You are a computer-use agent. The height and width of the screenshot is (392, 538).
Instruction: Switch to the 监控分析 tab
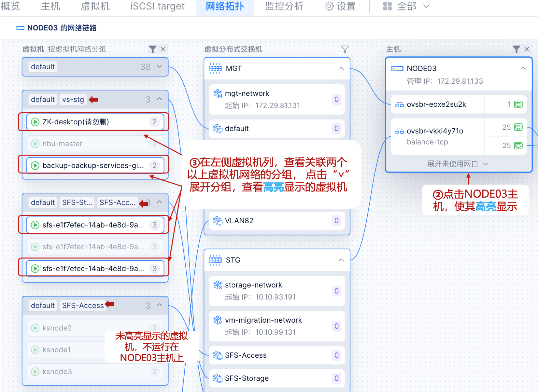[x=284, y=6]
